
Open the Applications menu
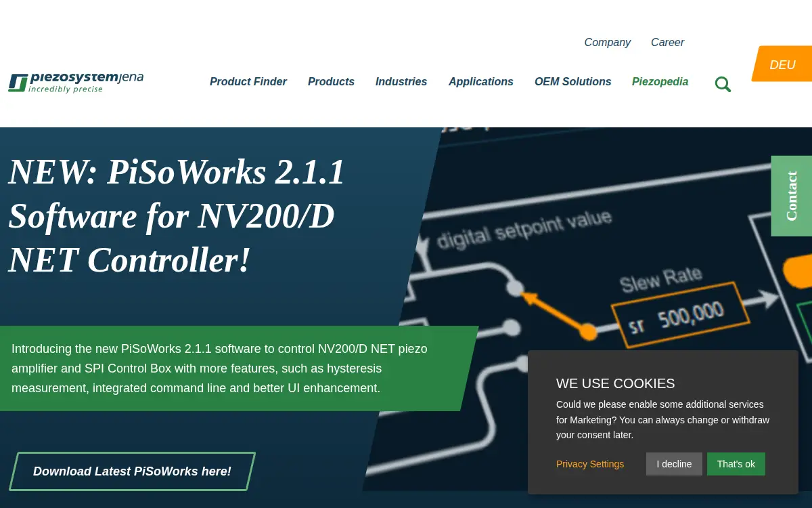481,81
